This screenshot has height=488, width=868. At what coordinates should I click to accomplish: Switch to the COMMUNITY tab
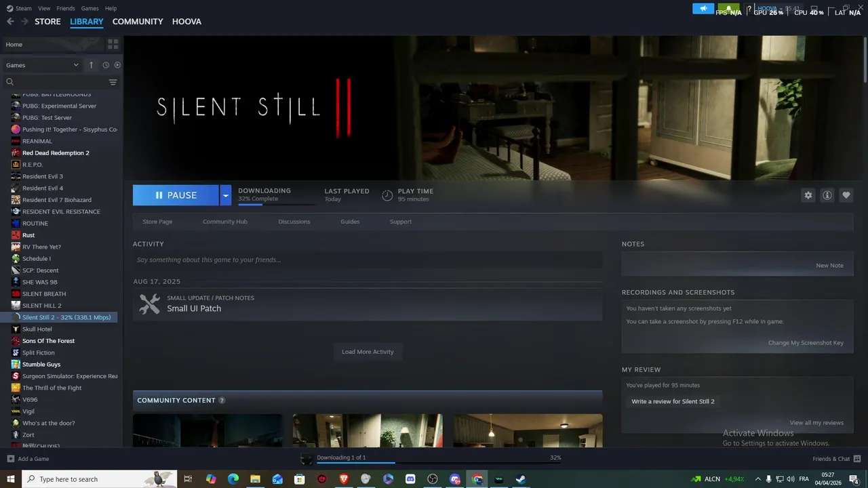[x=138, y=22]
